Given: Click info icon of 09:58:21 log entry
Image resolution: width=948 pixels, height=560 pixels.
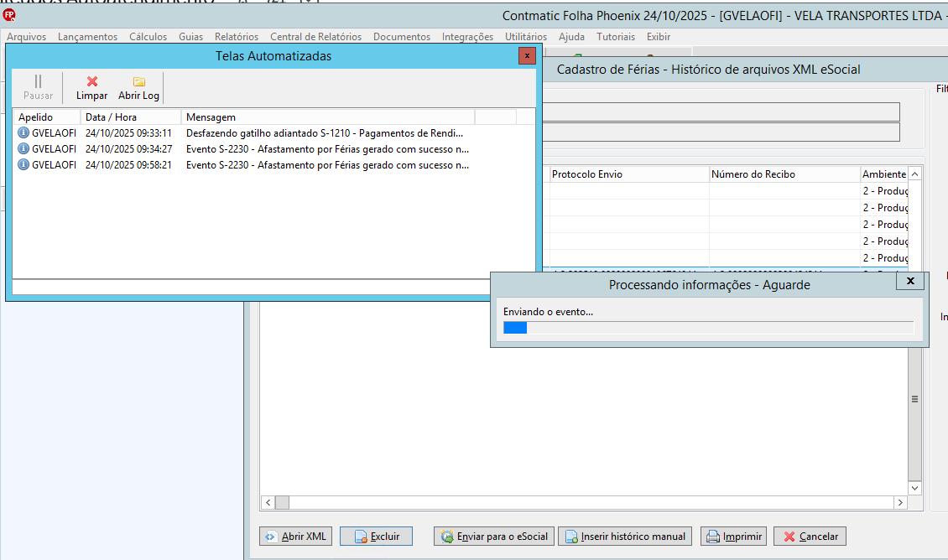Looking at the screenshot, I should click(x=23, y=164).
